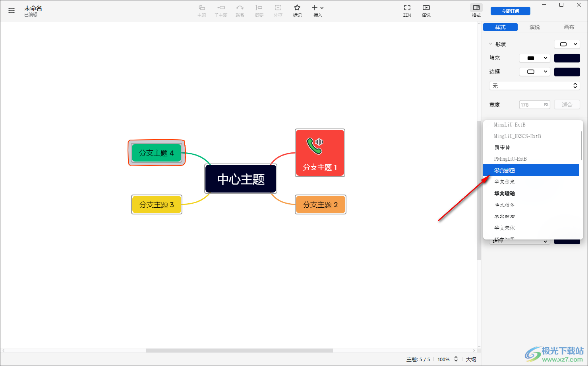Click the horizontal canvas scrollbar
588x366 pixels.
click(x=239, y=350)
